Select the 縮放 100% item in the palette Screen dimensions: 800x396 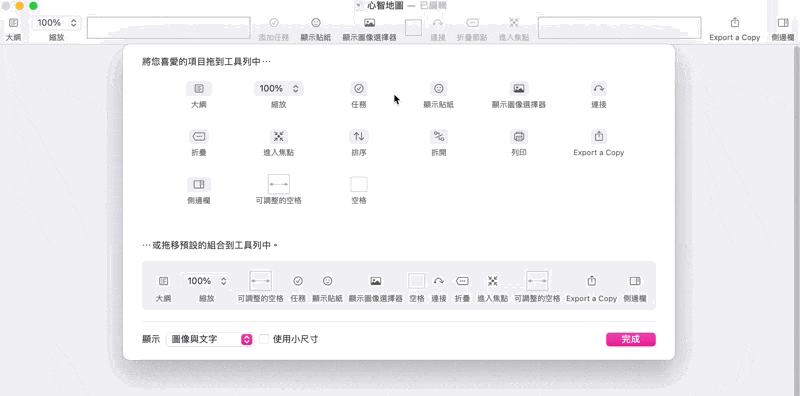(279, 89)
